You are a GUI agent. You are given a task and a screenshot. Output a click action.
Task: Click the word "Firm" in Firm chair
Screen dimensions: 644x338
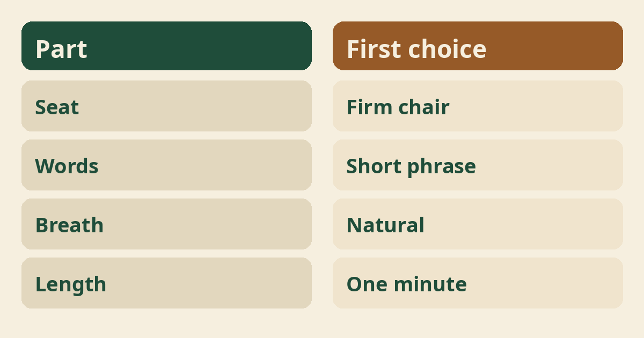(370, 107)
